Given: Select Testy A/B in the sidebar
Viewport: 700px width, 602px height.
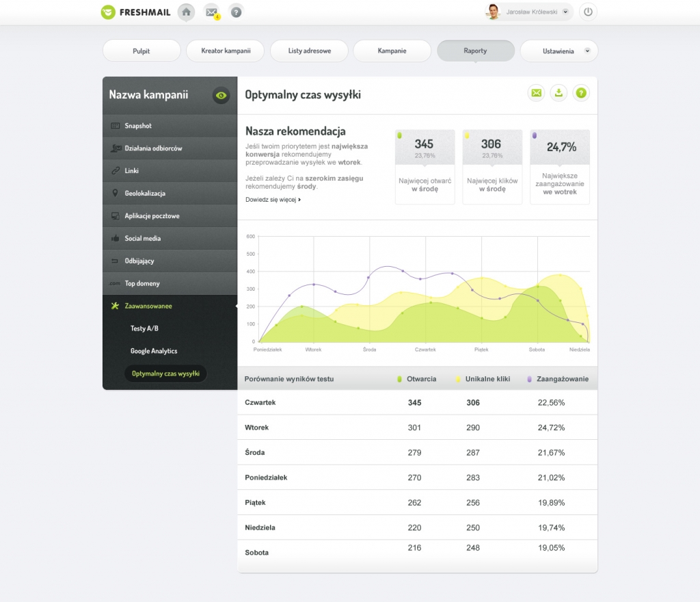Looking at the screenshot, I should pyautogui.click(x=144, y=328).
